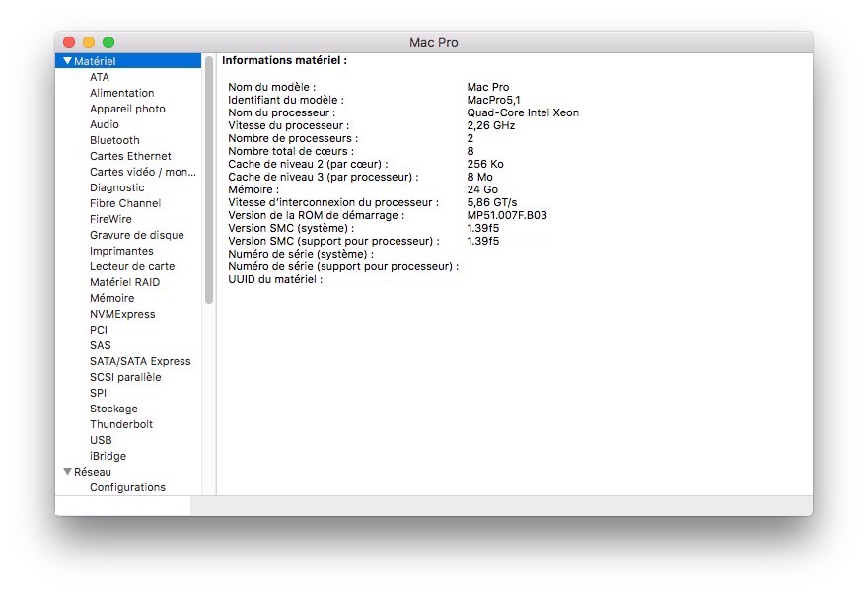This screenshot has width=868, height=595.
Task: Minimize window with the yellow button
Action: coord(89,42)
